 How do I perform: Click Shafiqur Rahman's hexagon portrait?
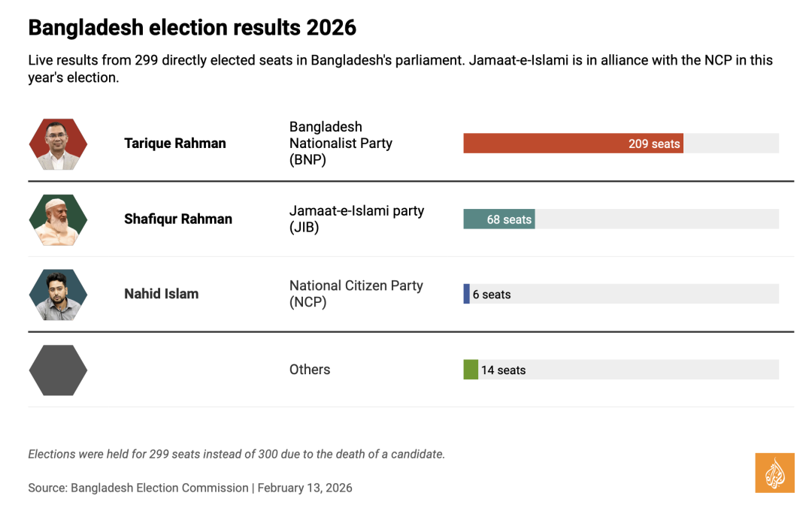coord(58,219)
